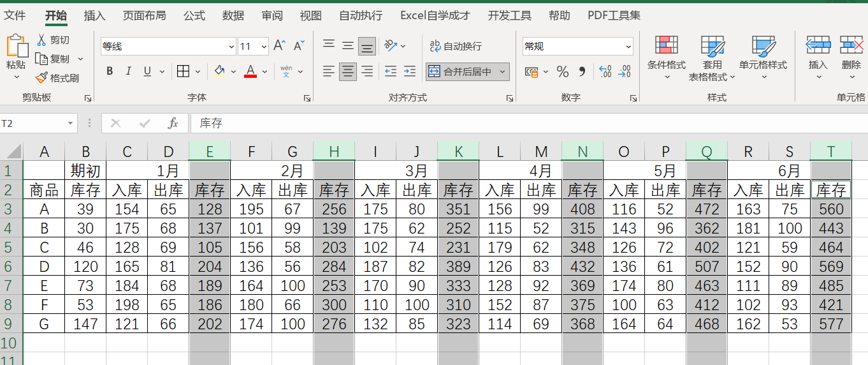The height and width of the screenshot is (365, 868).
Task: Apply percent style
Action: tap(562, 71)
